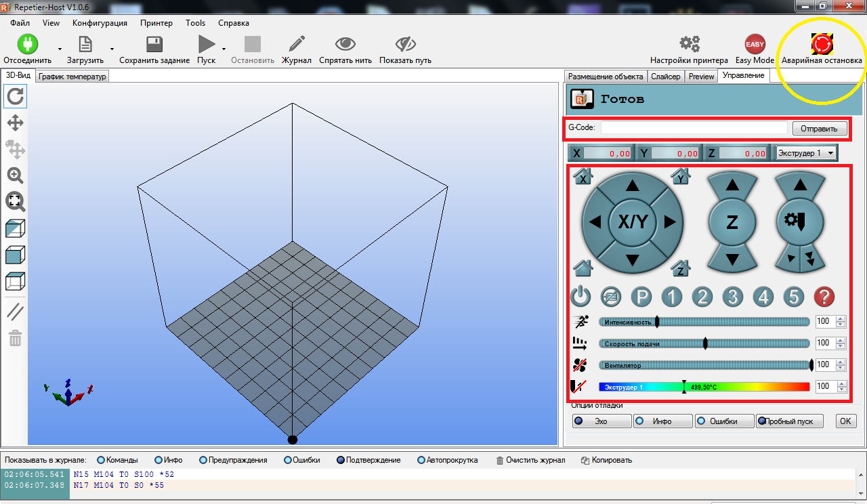The height and width of the screenshot is (504, 867).
Task: Home the X axis
Action: tap(583, 176)
